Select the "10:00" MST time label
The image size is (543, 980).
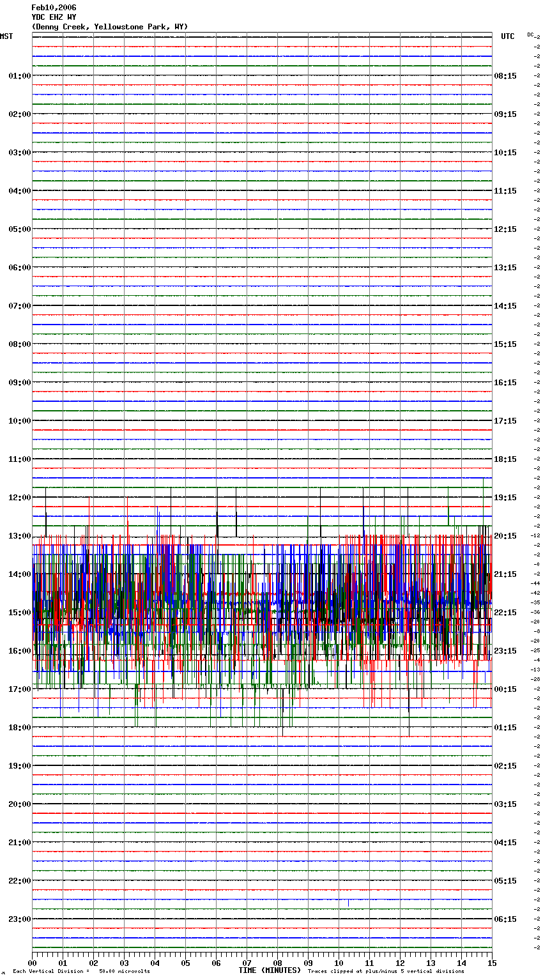coord(20,421)
